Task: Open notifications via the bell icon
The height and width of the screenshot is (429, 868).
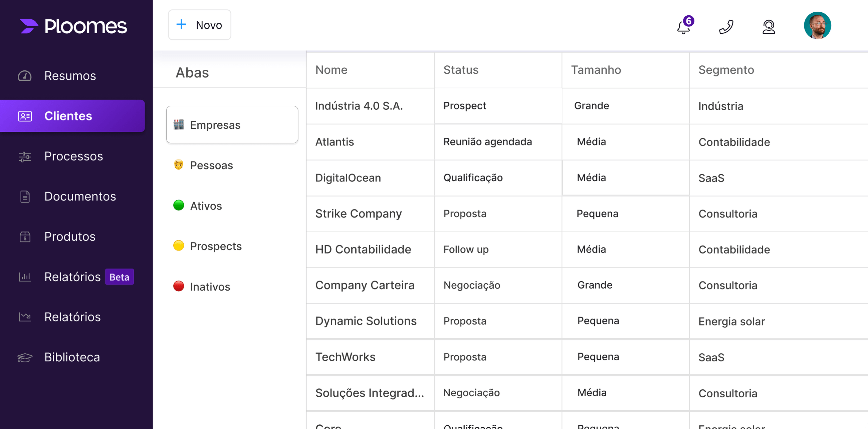Action: 683,27
